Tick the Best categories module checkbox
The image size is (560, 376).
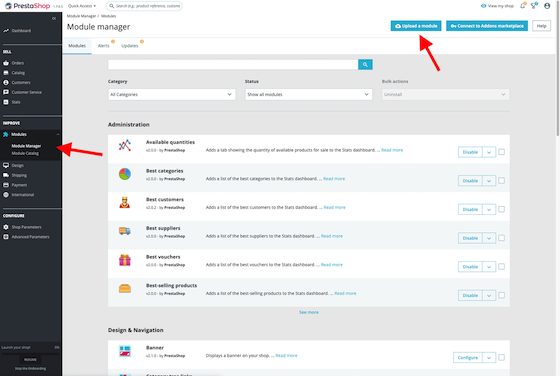[501, 181]
